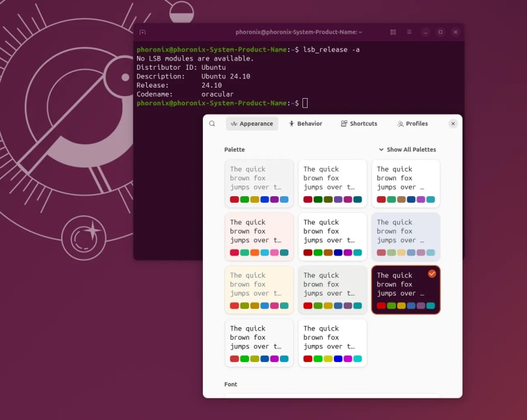The image size is (527, 420).
Task: Open a new tab in the terminal header
Action: tap(142, 32)
